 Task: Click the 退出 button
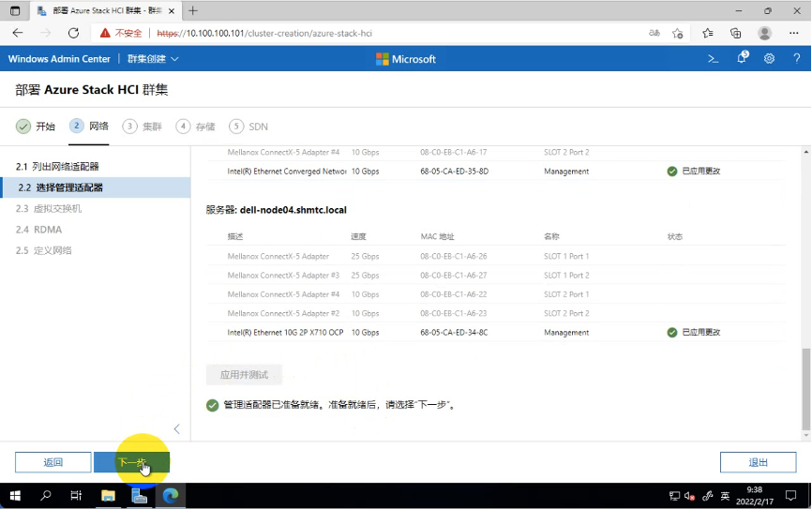point(759,462)
